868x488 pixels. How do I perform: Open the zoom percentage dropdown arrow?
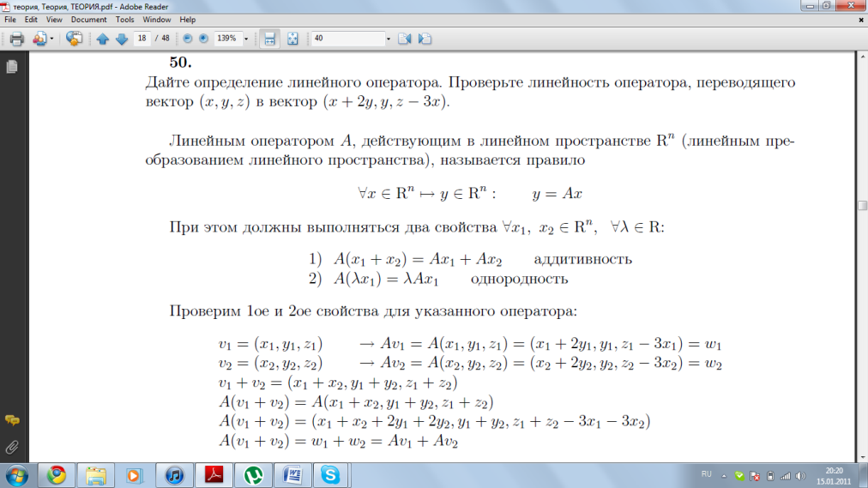pos(246,39)
